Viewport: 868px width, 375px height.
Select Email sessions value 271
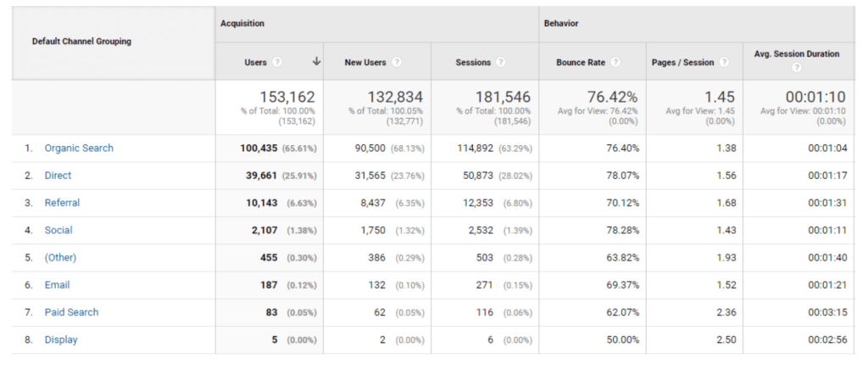pyautogui.click(x=486, y=285)
